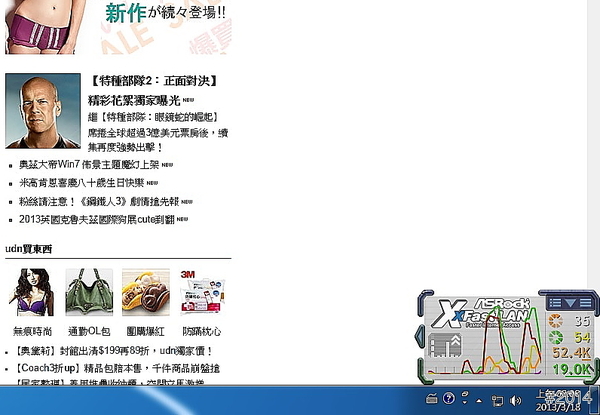Select the 52.4K speed value

[572, 353]
